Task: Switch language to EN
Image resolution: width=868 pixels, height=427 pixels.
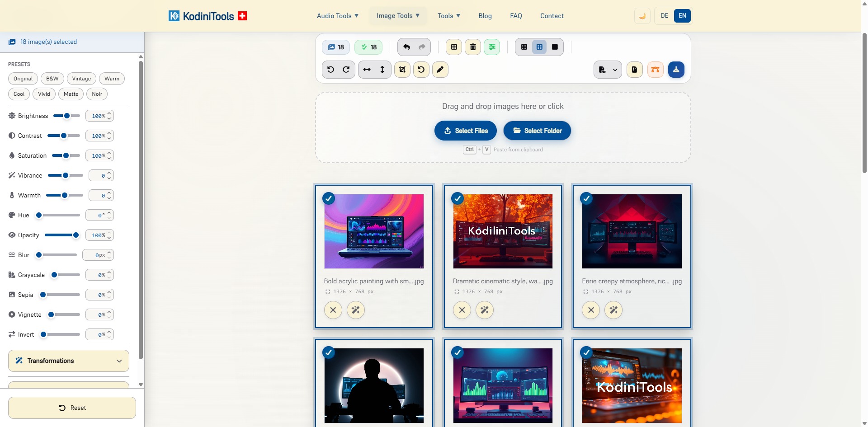Action: pyautogui.click(x=682, y=16)
